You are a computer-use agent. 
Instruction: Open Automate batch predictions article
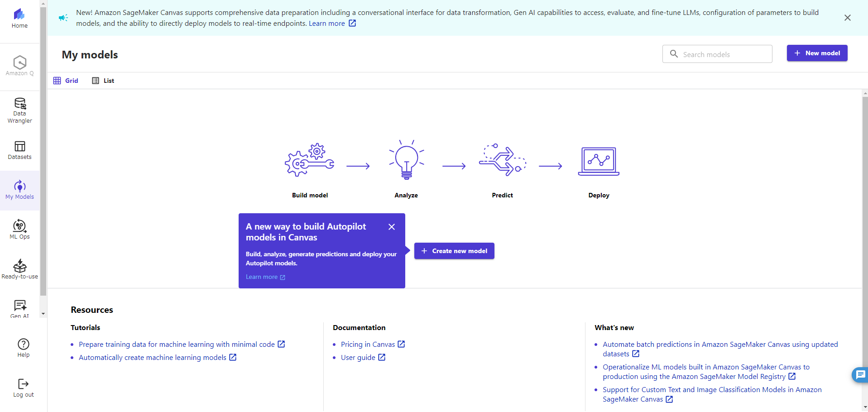(720, 349)
